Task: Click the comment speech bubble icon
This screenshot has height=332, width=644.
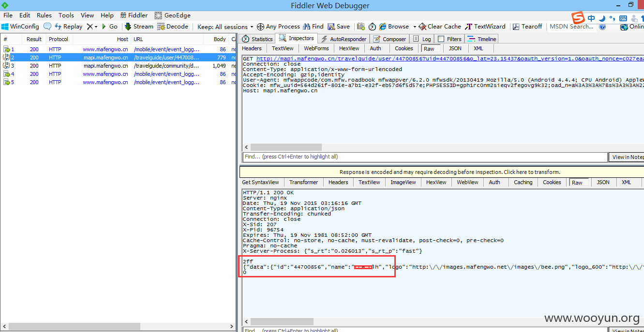Action: [x=47, y=27]
